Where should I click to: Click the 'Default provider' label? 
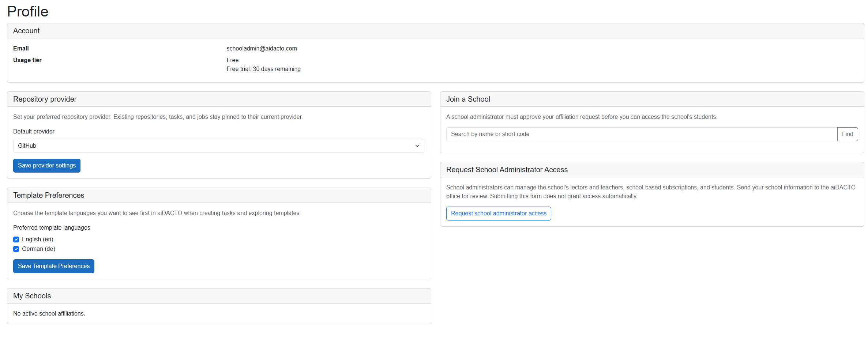[34, 131]
